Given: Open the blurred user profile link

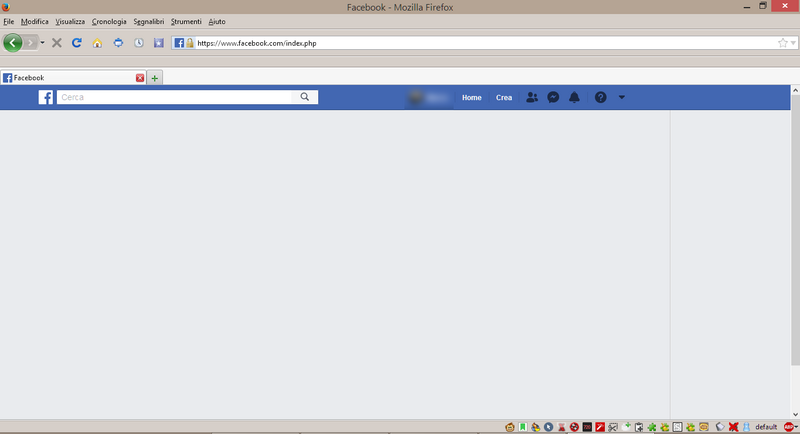Looking at the screenshot, I should coord(430,97).
